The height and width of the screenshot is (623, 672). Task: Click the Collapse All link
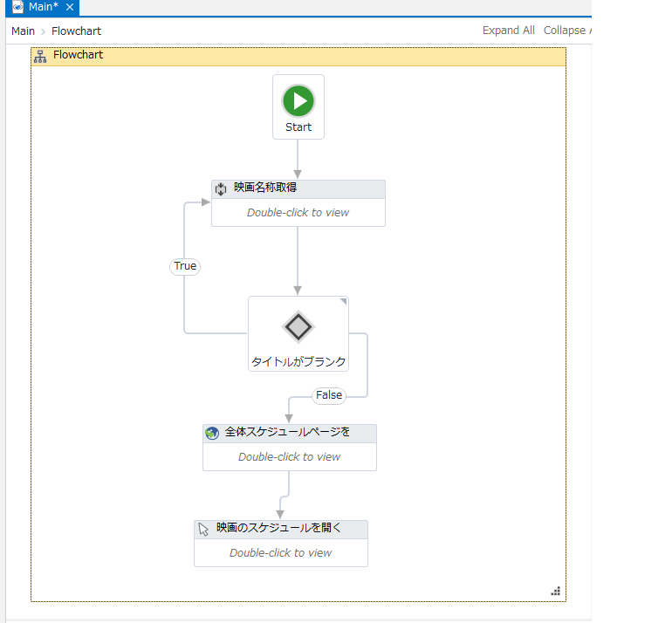pos(567,31)
